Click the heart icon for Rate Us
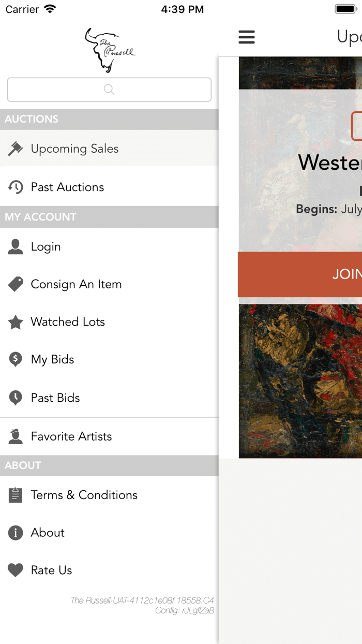Screen dimensions: 362x644 [x=16, y=570]
